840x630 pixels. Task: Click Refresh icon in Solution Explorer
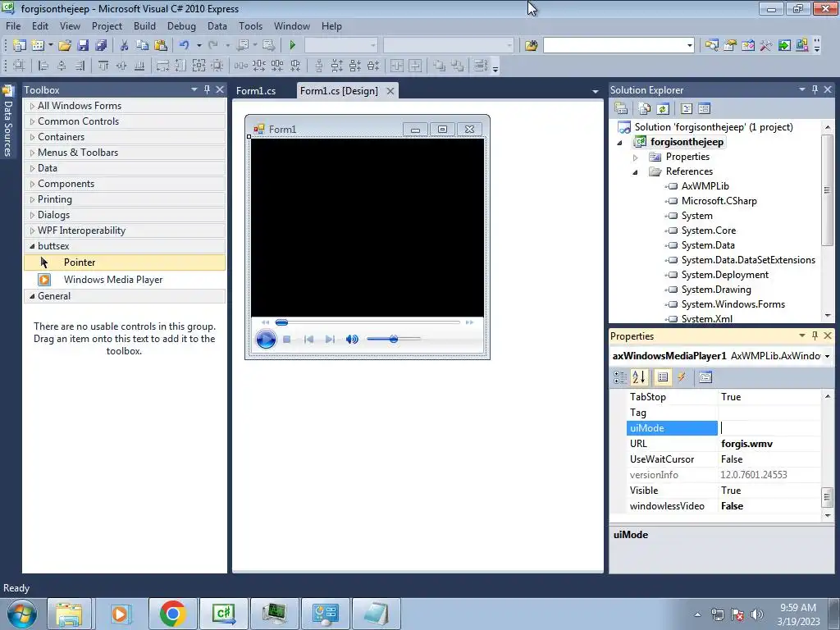(x=663, y=109)
